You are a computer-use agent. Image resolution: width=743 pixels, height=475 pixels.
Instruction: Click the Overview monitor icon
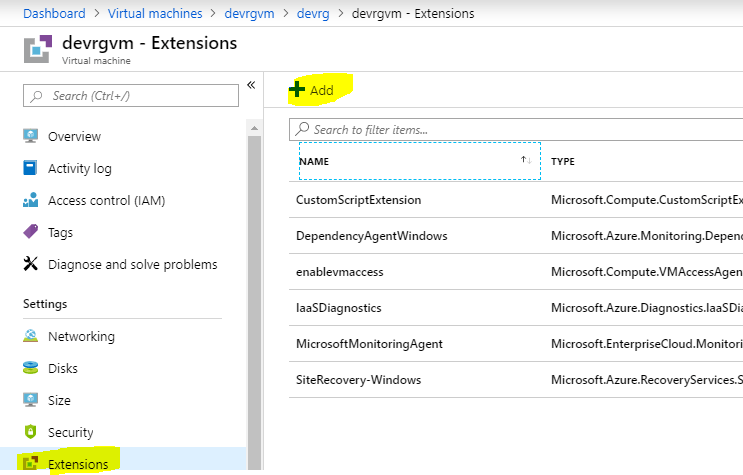click(30, 136)
